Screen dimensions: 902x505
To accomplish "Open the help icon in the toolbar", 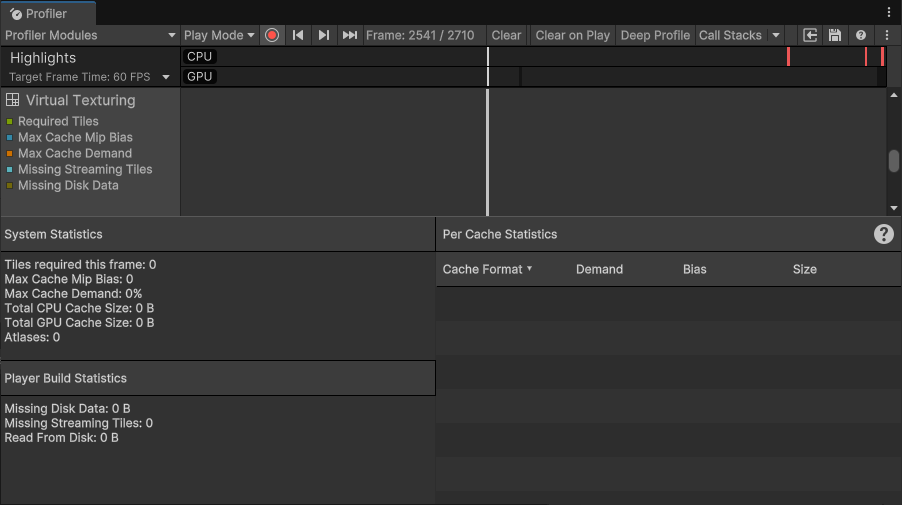I will (861, 35).
